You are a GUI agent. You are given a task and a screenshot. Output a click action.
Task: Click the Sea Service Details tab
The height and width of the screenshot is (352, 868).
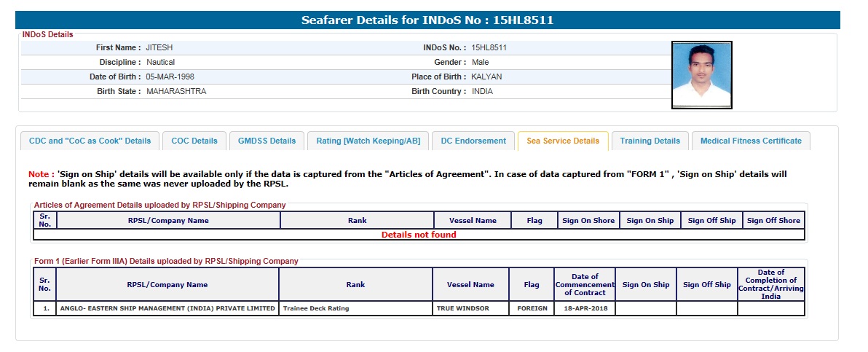[x=562, y=141]
